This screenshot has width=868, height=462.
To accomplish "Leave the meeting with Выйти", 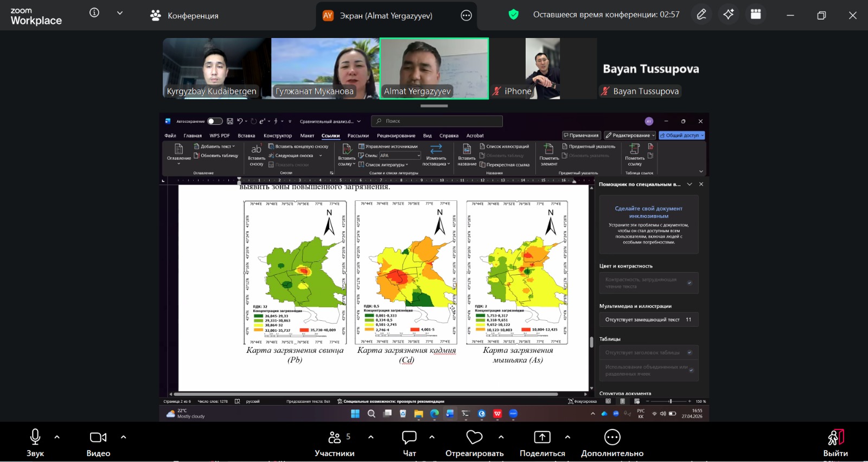I will 835,442.
